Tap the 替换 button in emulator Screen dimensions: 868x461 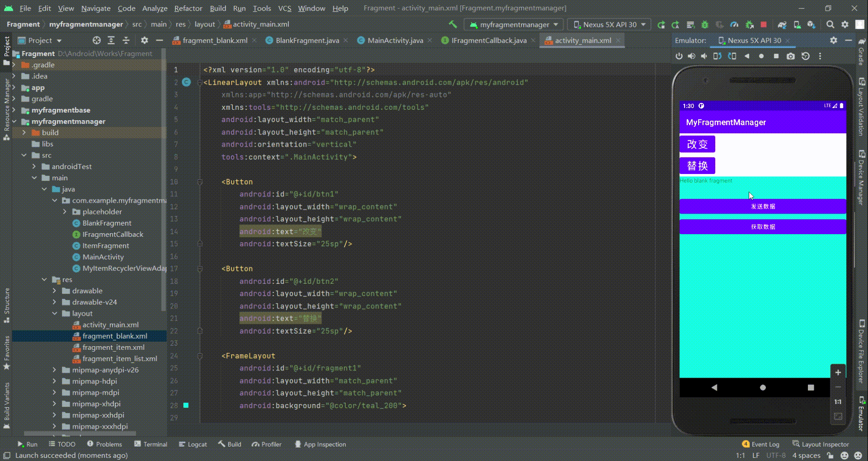697,166
